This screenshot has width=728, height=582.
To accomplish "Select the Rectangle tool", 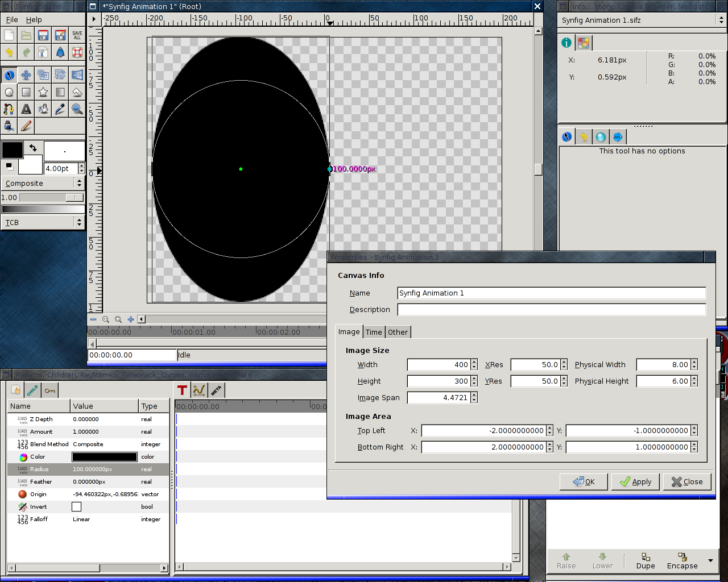I will coord(26,92).
